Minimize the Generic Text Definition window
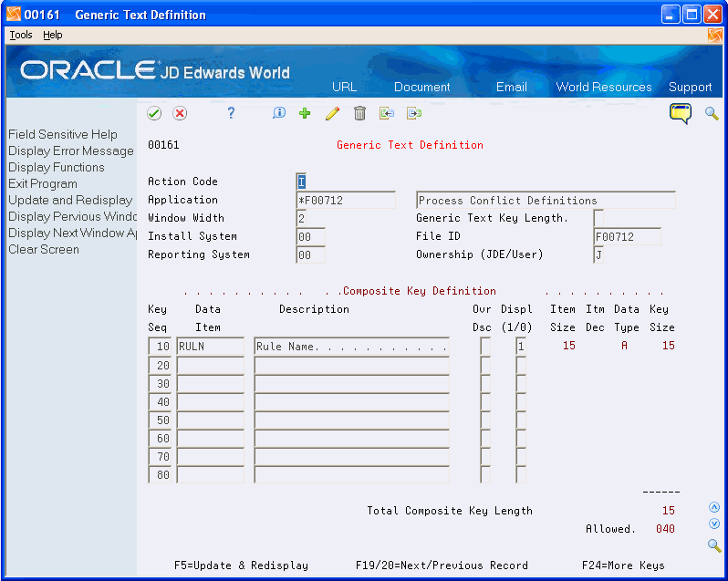 coord(670,15)
